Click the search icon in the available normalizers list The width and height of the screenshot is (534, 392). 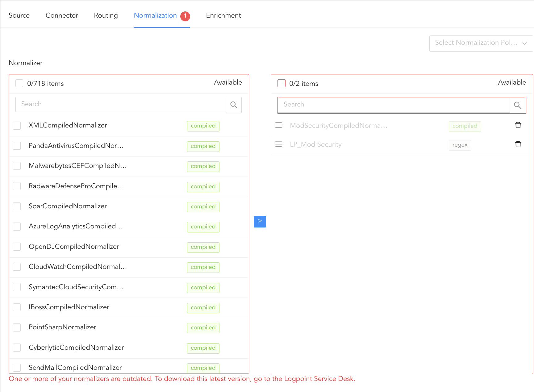[234, 105]
